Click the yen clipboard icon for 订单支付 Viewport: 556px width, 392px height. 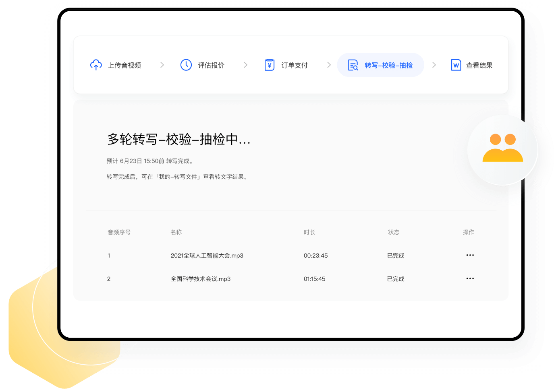[270, 65]
